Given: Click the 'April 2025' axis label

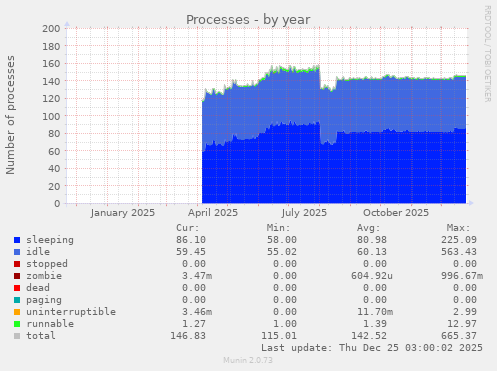Looking at the screenshot, I should (213, 213).
